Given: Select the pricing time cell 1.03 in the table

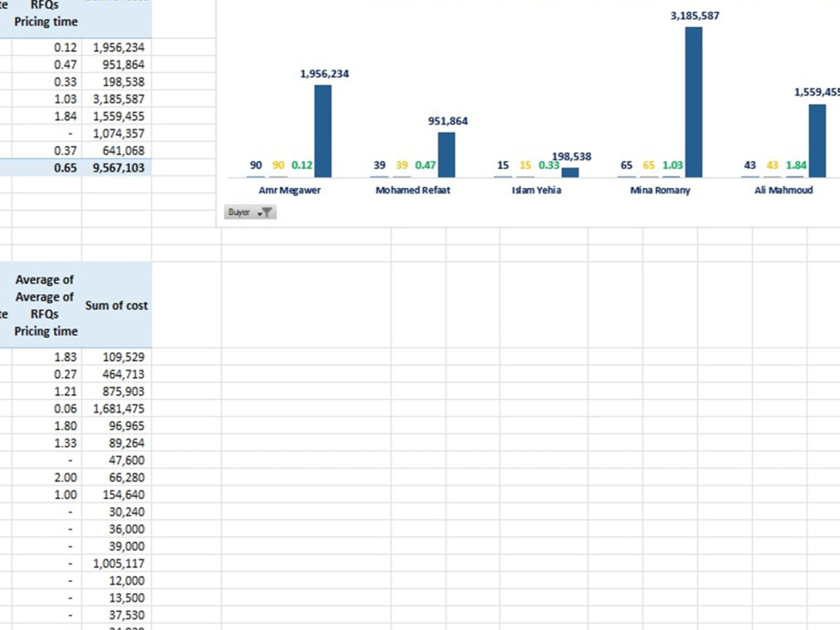Looking at the screenshot, I should [46, 98].
